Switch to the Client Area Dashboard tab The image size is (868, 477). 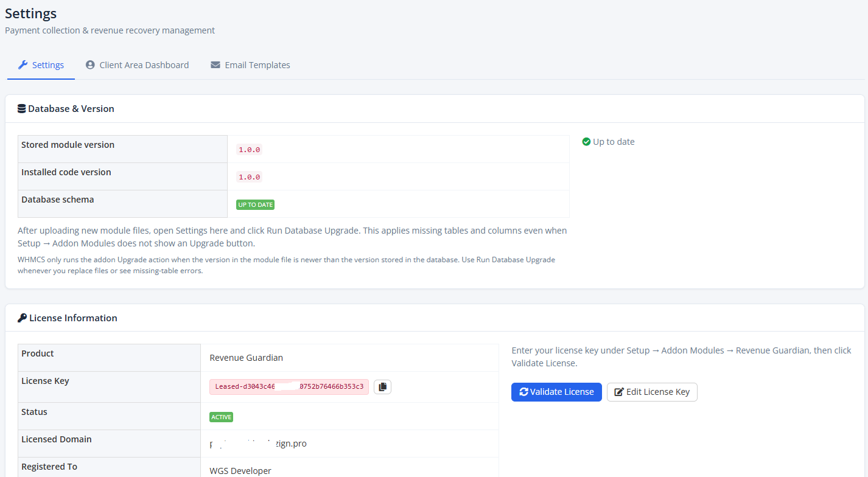(x=137, y=65)
